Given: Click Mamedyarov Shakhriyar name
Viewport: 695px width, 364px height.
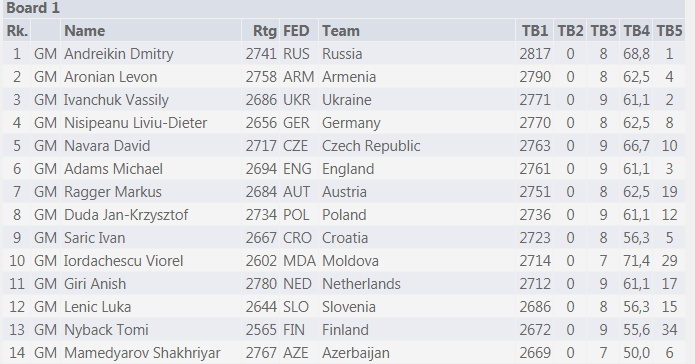Looking at the screenshot, I should point(142,353).
